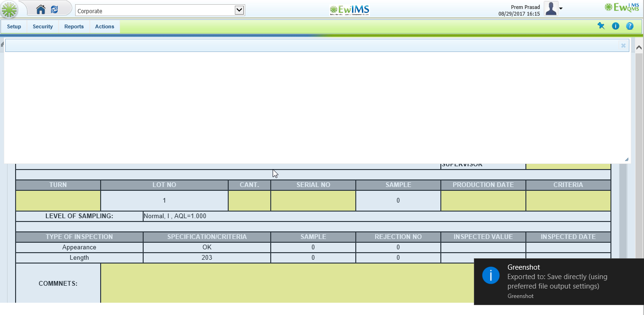The image size is (644, 315).
Task: Select the Length inspection row label
Action: click(x=79, y=258)
